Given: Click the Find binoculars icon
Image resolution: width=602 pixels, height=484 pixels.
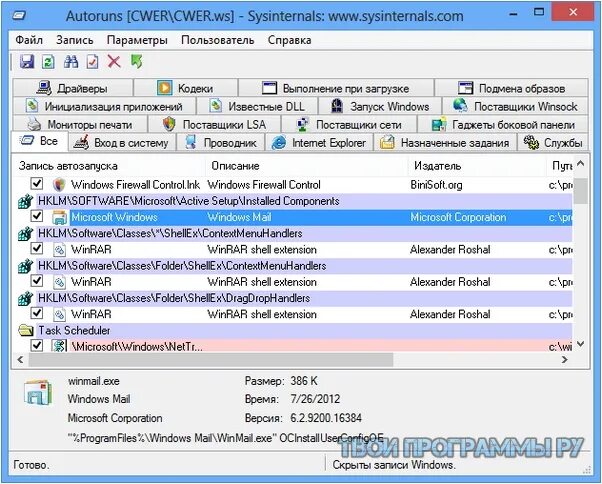Looking at the screenshot, I should click(71, 61).
